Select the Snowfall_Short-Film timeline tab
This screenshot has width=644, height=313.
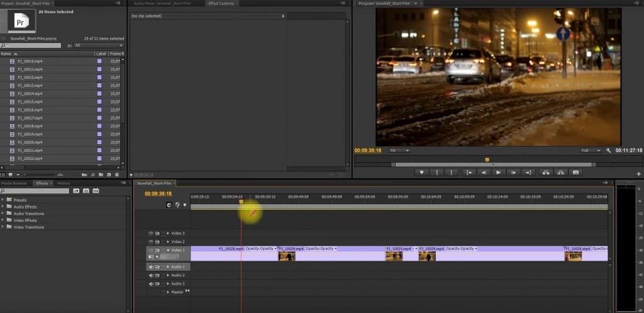click(x=154, y=183)
